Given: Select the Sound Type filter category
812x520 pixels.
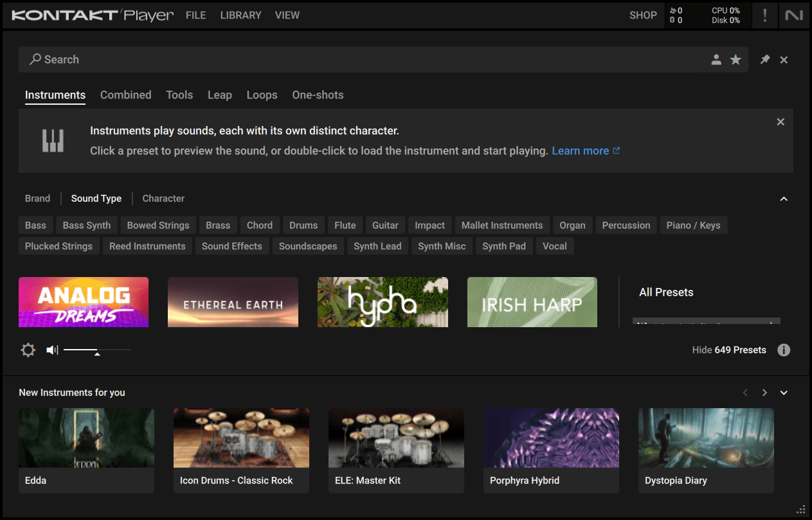Looking at the screenshot, I should pos(96,199).
